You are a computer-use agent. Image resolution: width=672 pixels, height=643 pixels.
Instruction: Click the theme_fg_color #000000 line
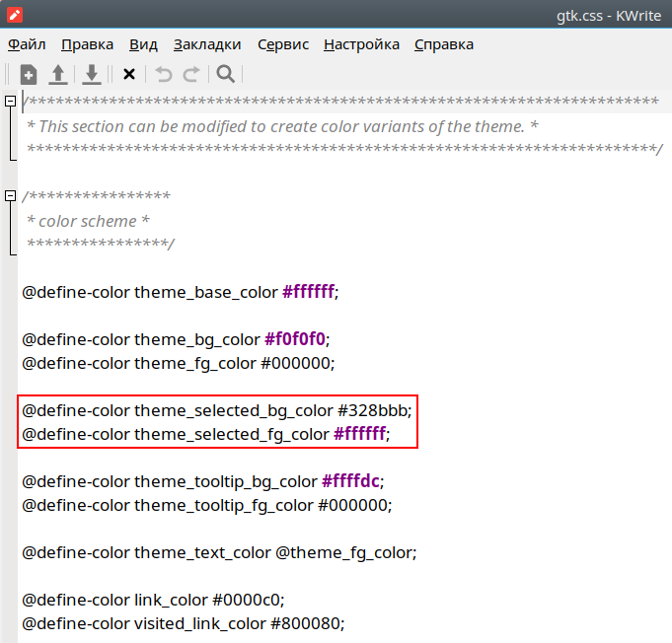(x=179, y=363)
